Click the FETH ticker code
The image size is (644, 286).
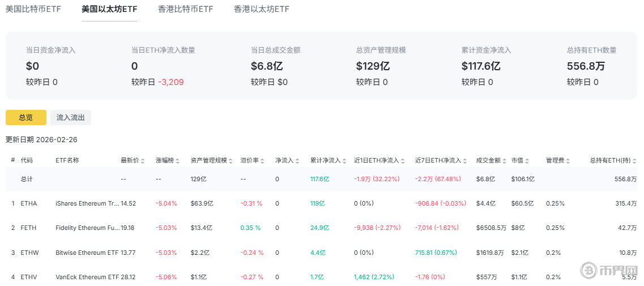[29, 228]
